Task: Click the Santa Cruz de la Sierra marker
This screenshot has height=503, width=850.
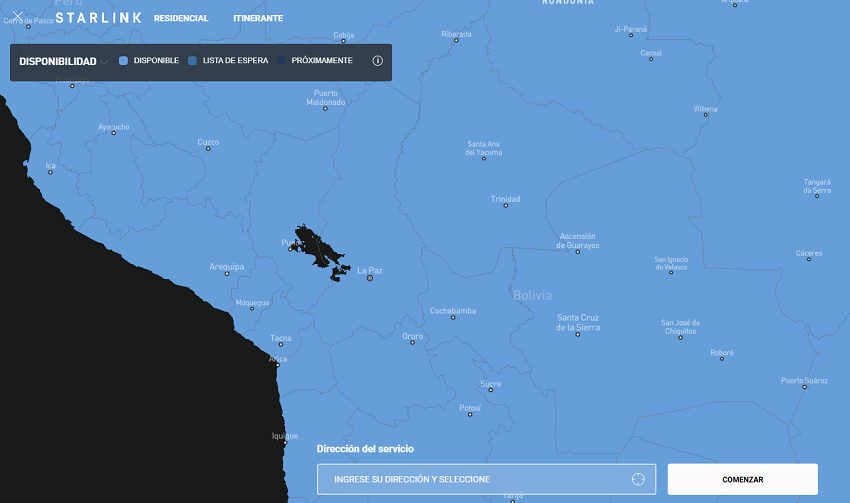Action: pos(577,334)
